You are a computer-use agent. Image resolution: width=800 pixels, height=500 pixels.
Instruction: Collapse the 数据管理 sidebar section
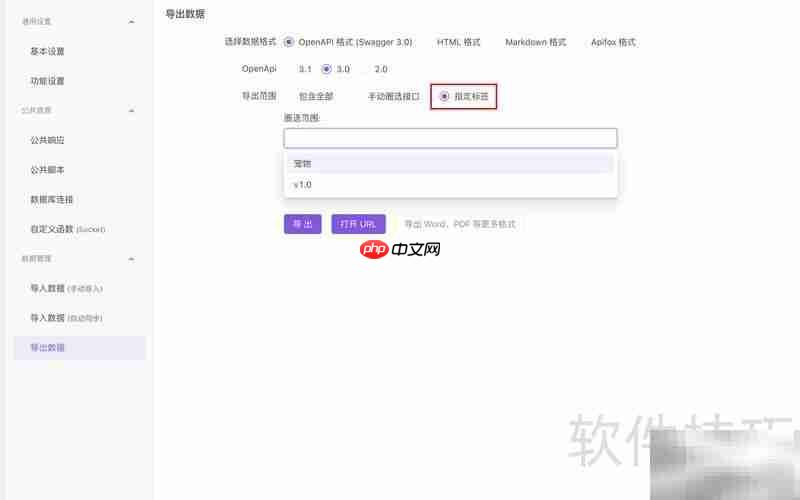pyautogui.click(x=131, y=259)
